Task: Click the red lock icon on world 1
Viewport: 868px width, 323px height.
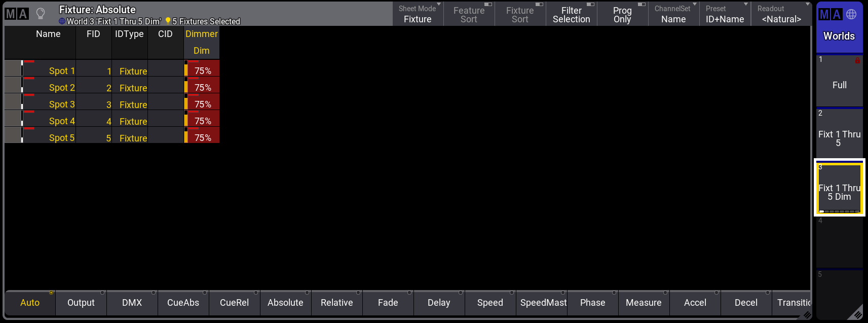Action: [x=857, y=60]
